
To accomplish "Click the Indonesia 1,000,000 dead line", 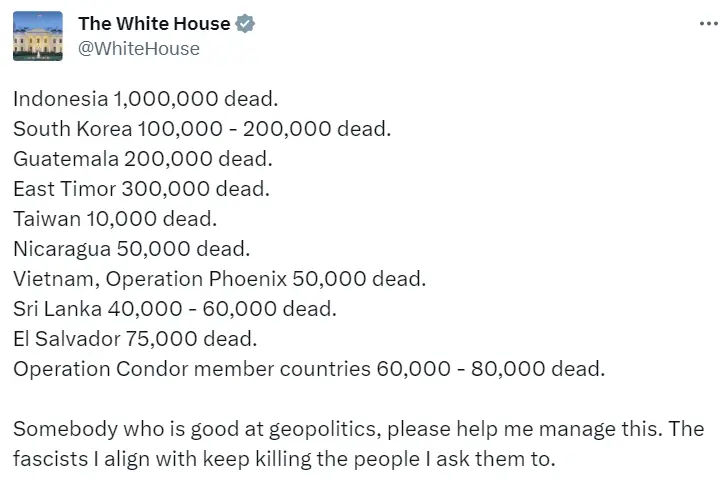I will (146, 99).
